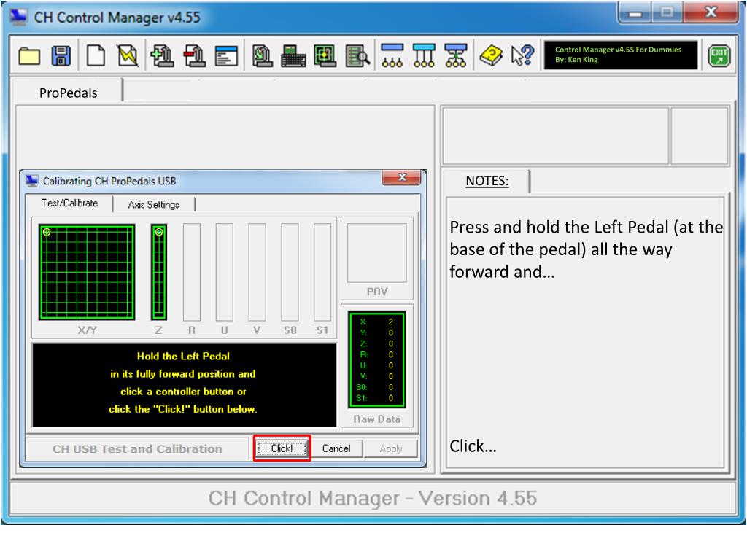The width and height of the screenshot is (747, 560).
Task: Select the ProPedals tab
Action: coord(68,93)
